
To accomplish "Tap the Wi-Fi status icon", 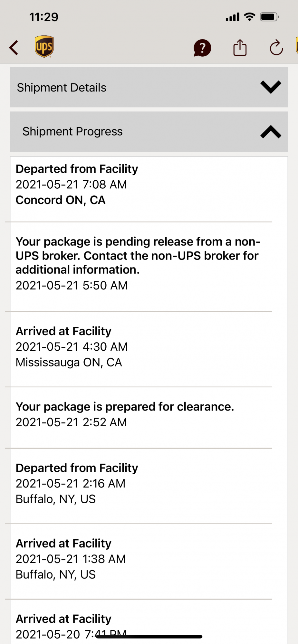I will pos(250,17).
